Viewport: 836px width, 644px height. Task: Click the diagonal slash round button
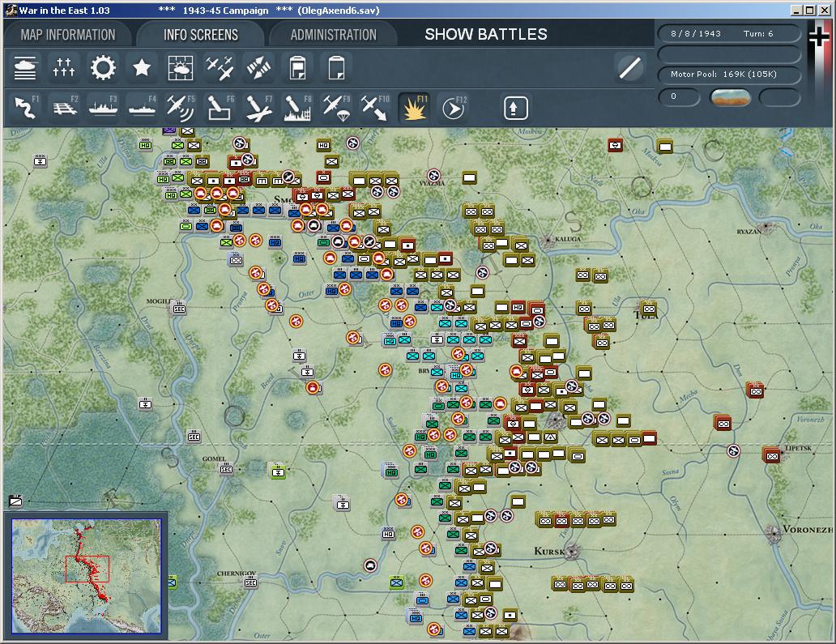point(629,68)
